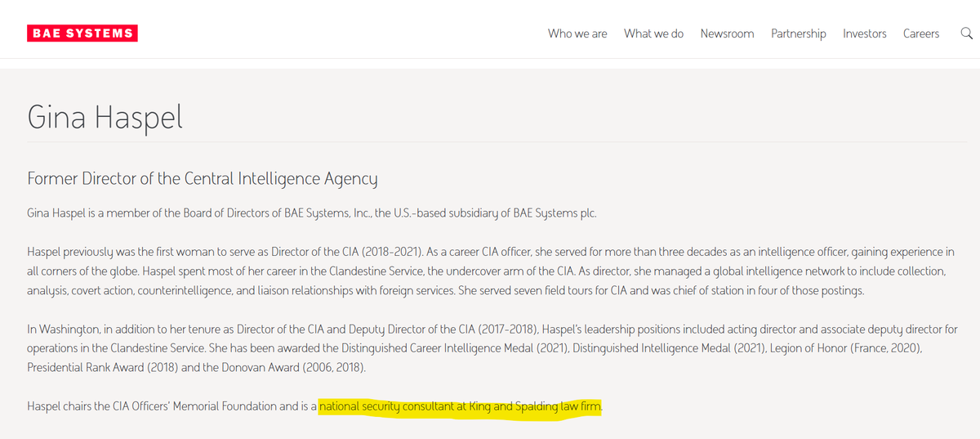Click the paragraph starting 'In Washington, in addition'
The width and height of the screenshot is (980, 439).
pyautogui.click(x=492, y=348)
